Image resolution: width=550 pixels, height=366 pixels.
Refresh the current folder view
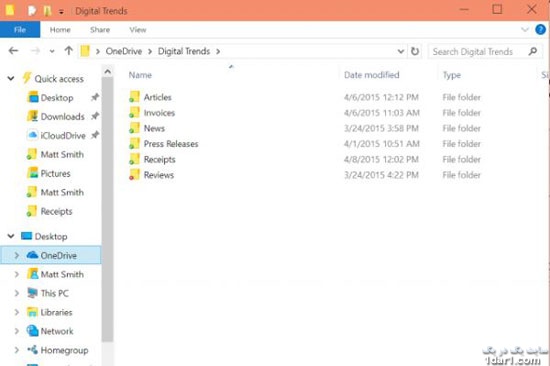[415, 51]
